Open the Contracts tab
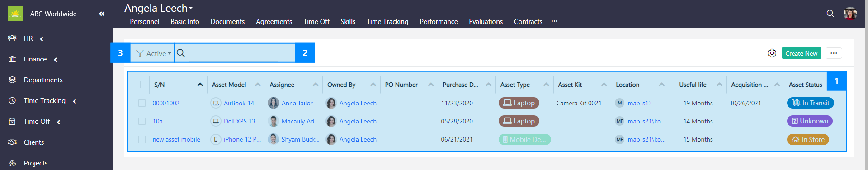Screen dimensions: 868x170 [528, 22]
